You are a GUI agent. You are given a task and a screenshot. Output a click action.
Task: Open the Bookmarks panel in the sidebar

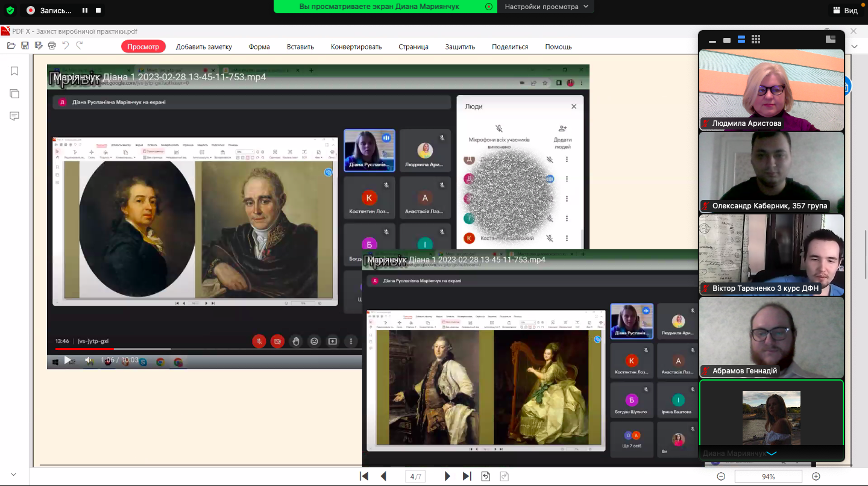click(14, 71)
